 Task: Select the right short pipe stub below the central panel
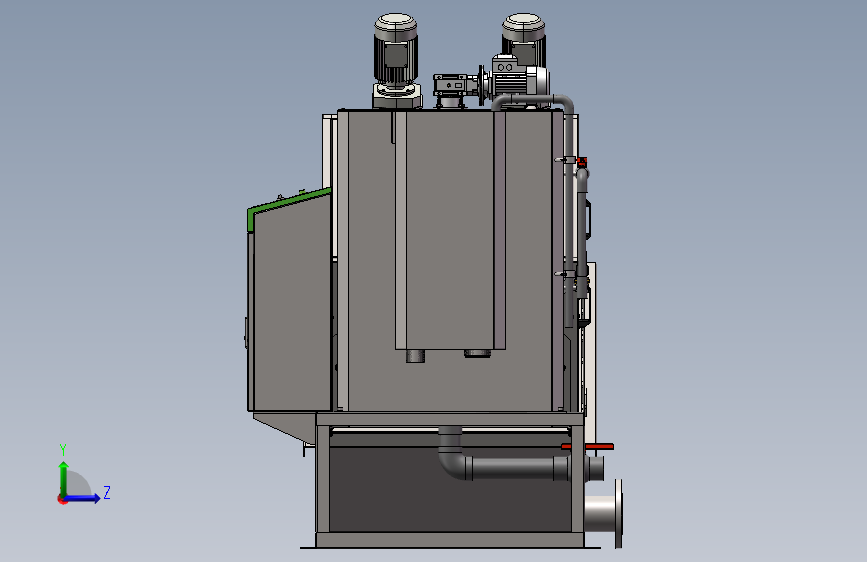[477, 353]
